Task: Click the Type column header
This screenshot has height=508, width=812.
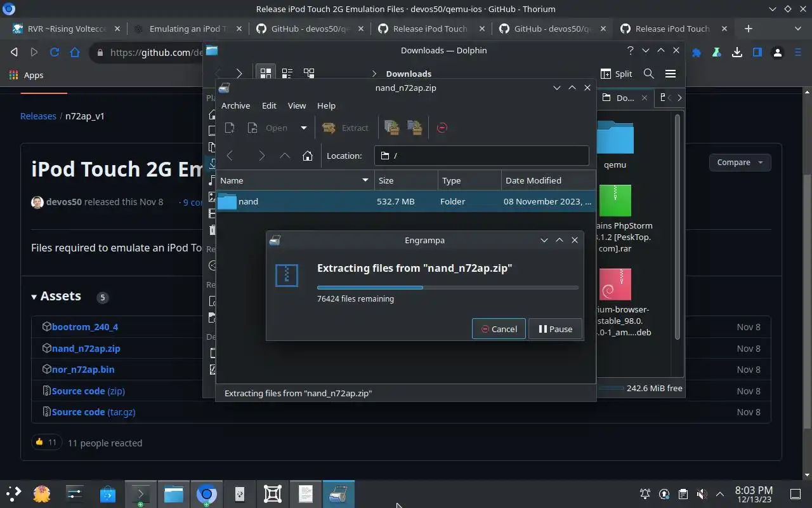Action: [x=469, y=180]
